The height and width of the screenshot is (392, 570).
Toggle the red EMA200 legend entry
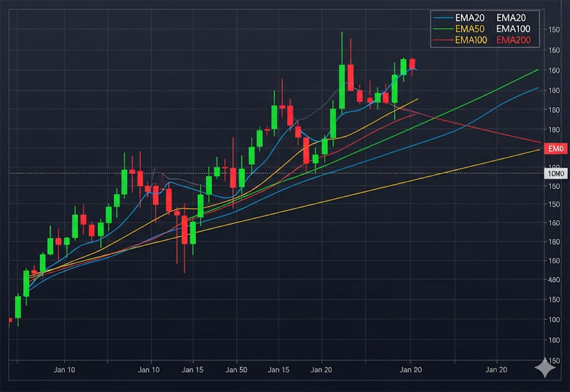tap(512, 41)
